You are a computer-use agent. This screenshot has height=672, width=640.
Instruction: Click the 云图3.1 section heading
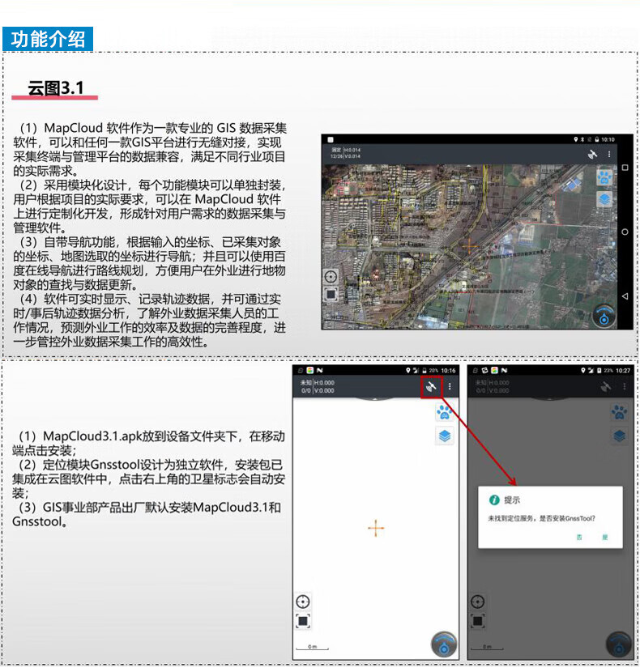click(56, 88)
